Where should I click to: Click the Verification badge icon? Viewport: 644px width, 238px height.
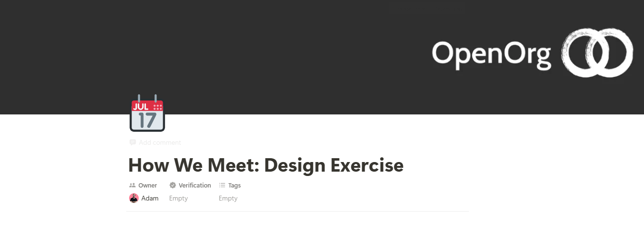click(173, 185)
